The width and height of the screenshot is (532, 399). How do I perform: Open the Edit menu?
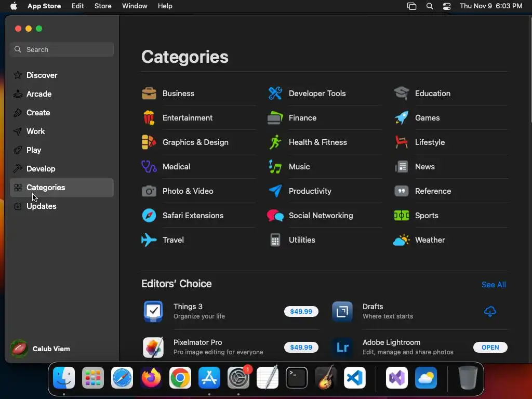[x=78, y=6]
